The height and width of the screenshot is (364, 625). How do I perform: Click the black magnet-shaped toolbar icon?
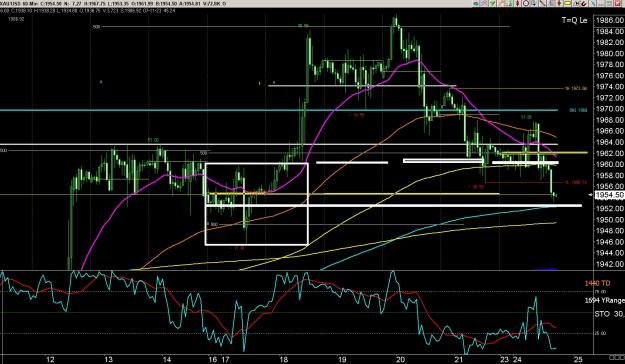click(584, 4)
